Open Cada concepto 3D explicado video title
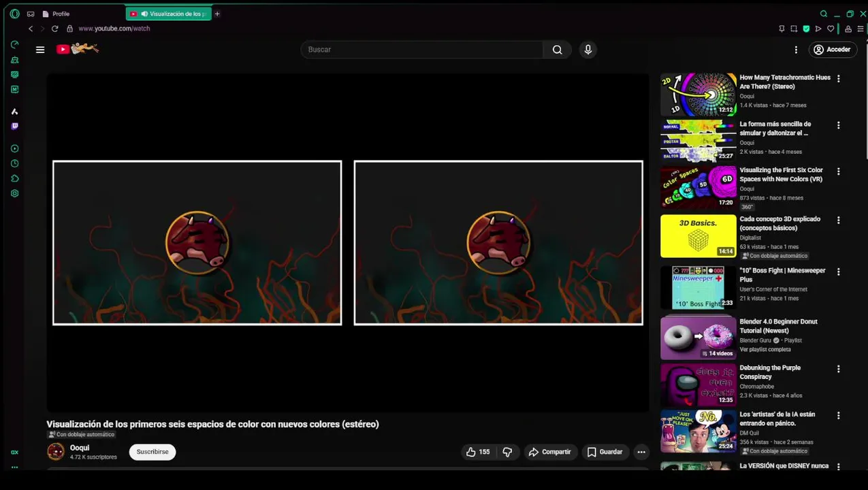The image size is (868, 490). click(x=779, y=223)
